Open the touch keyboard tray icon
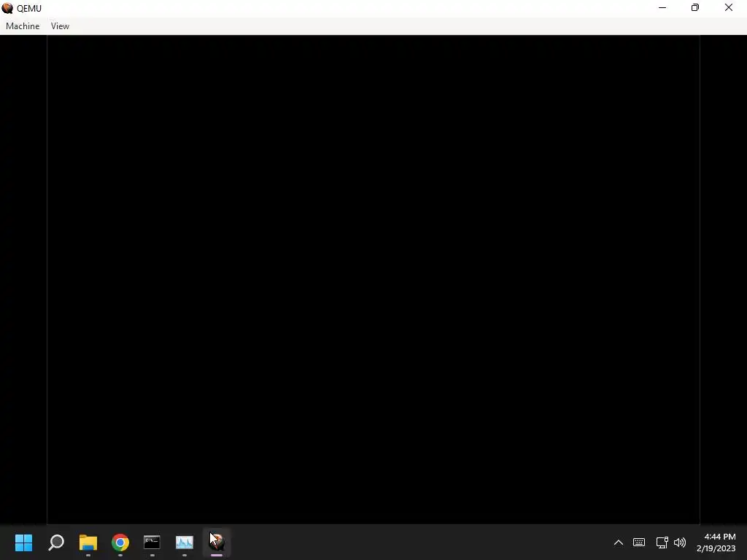Viewport: 747px width, 560px height. coord(639,542)
